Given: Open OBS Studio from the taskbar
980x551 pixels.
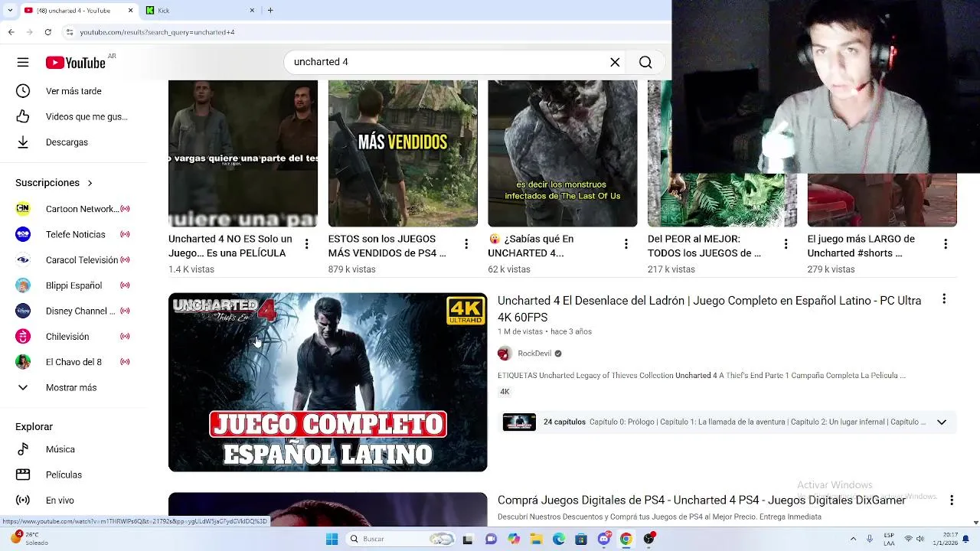Looking at the screenshot, I should 648,539.
